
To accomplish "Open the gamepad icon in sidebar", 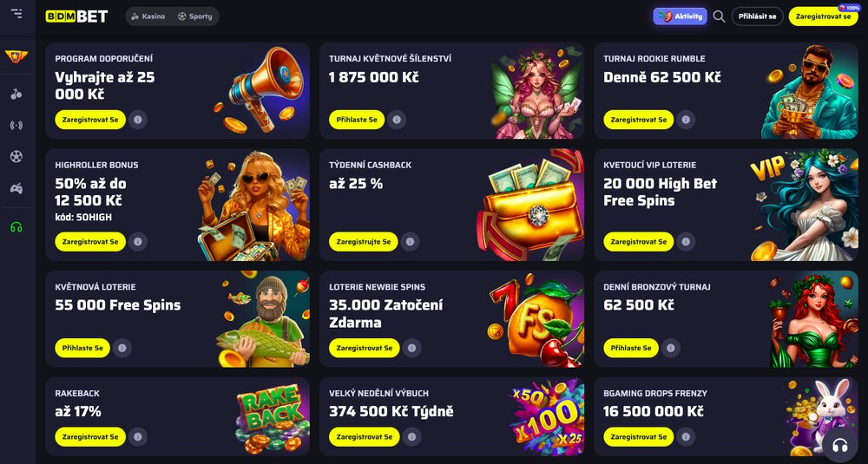I will (x=16, y=188).
